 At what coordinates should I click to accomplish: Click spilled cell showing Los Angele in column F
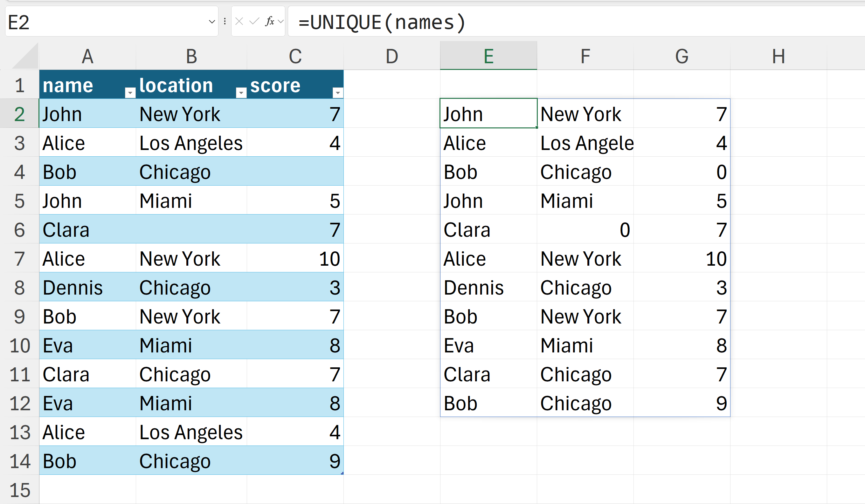click(585, 143)
